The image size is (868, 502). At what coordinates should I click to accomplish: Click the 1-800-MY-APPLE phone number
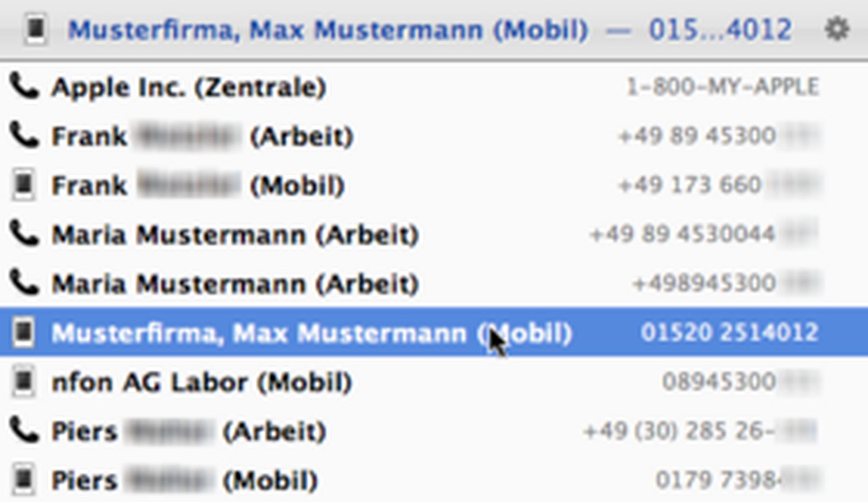(x=723, y=87)
